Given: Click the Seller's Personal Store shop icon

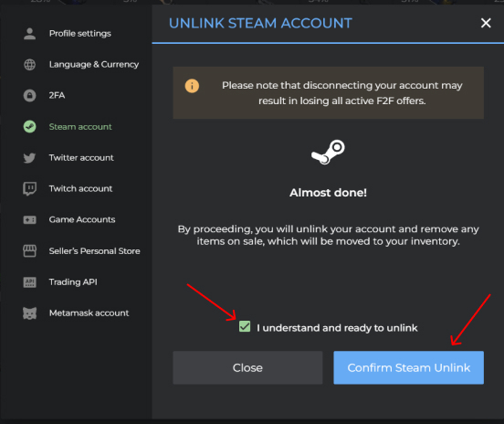Looking at the screenshot, I should pyautogui.click(x=29, y=251).
